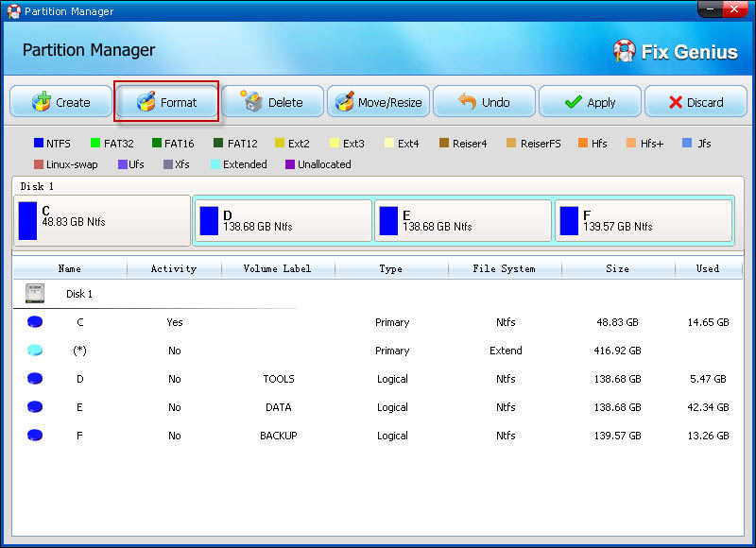Click the blue disc icon for row E
This screenshot has height=548, width=756.
tap(35, 407)
